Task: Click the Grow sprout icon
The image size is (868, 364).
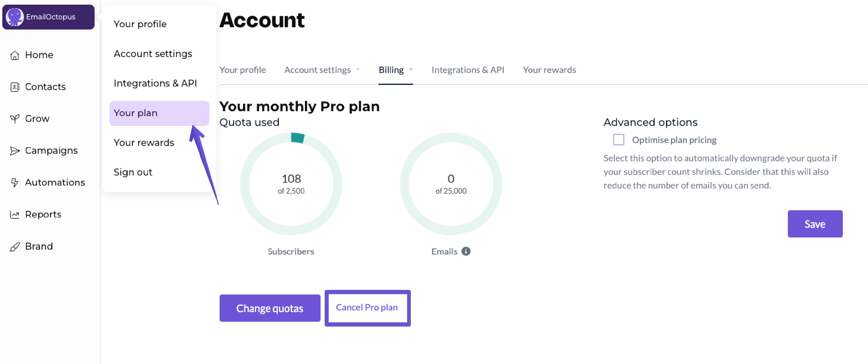Action: 14,119
